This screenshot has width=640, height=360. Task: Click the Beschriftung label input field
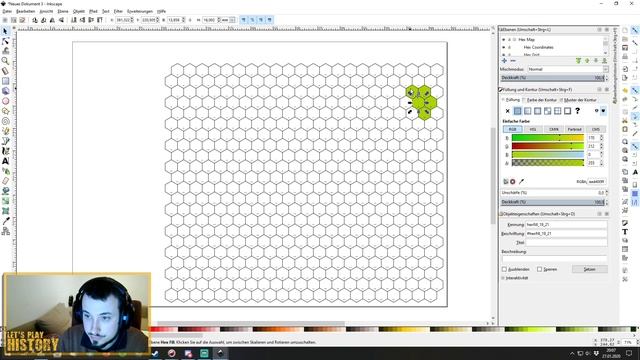click(x=566, y=234)
